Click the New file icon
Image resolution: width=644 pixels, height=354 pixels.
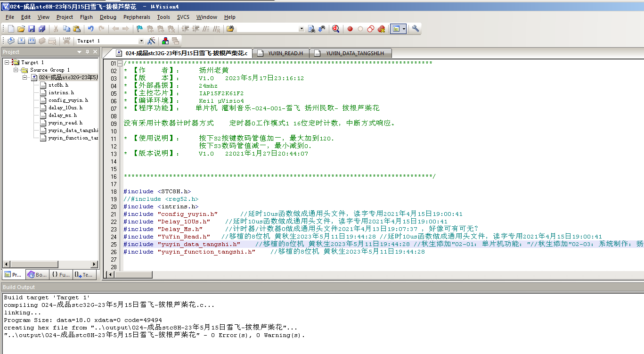[x=11, y=29]
